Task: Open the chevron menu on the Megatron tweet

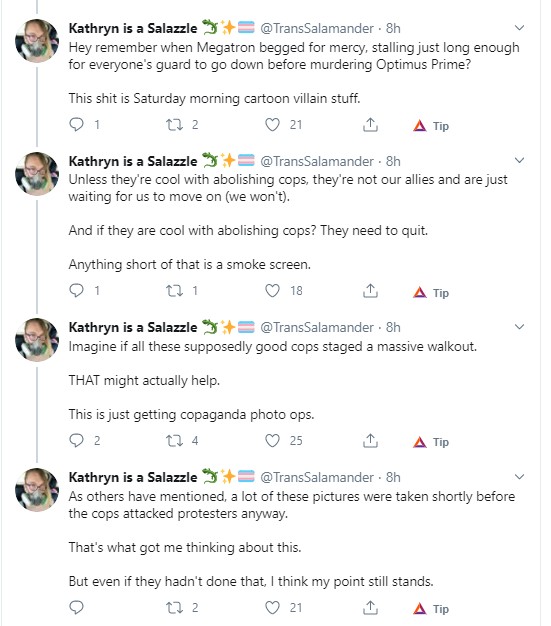Action: (519, 28)
